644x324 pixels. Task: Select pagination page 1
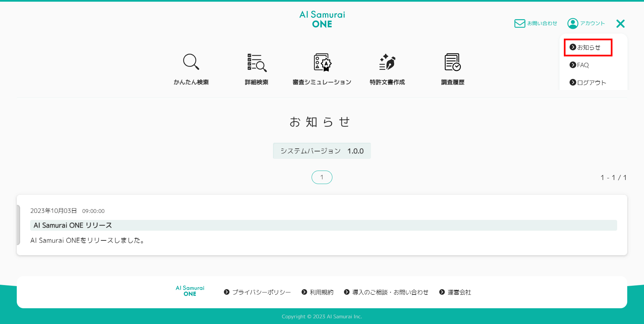point(322,177)
